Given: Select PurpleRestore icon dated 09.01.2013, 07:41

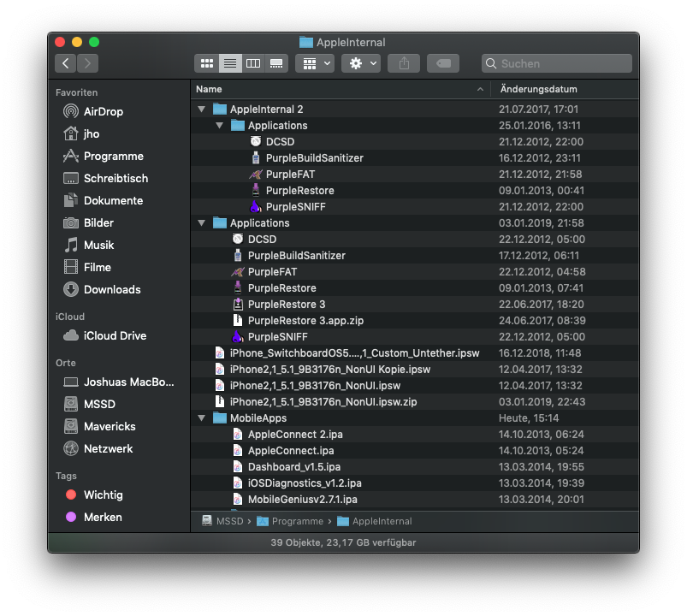Looking at the screenshot, I should click(238, 287).
